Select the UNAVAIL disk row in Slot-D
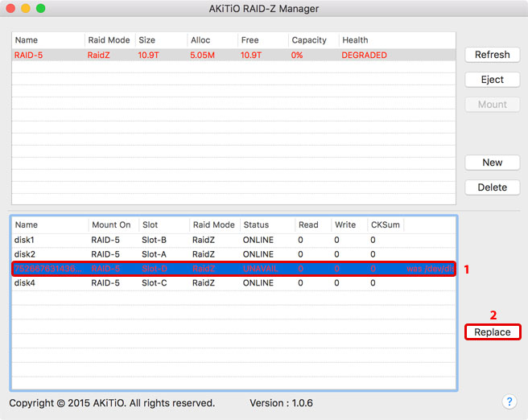Image resolution: width=528 pixels, height=420 pixels. [233, 269]
